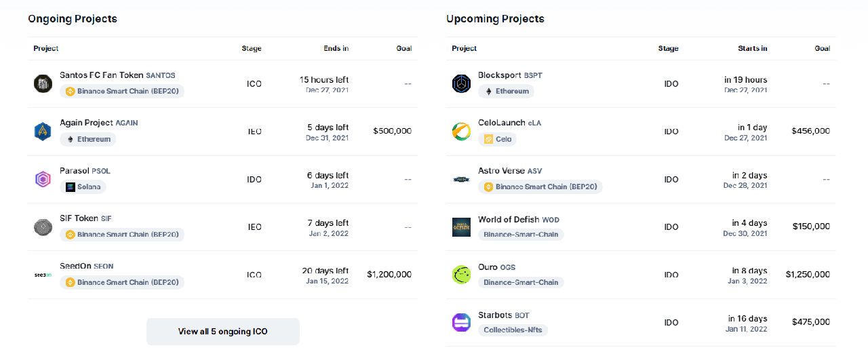Viewport: 868px width, 352px height.
Task: Open Santos FC Fan Token project link
Action: tap(117, 75)
